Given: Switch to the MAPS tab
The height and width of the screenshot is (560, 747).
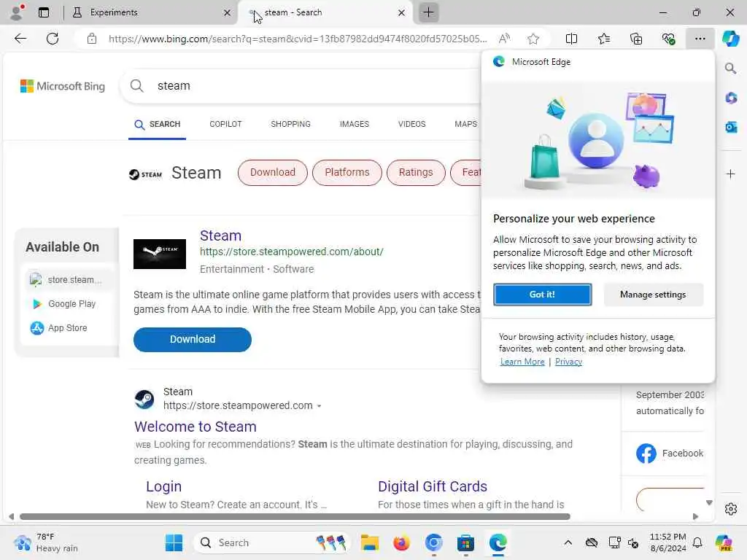Looking at the screenshot, I should coord(465,124).
